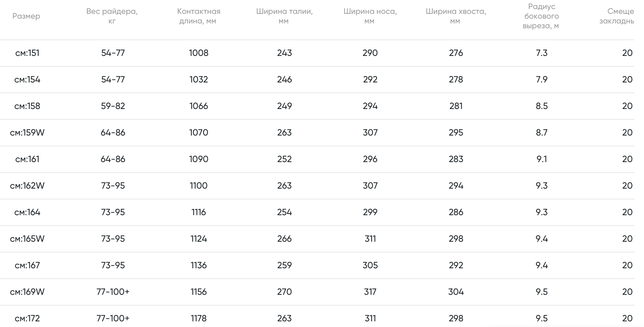
Task: Select the см:162W size row label
Action: click(x=27, y=186)
